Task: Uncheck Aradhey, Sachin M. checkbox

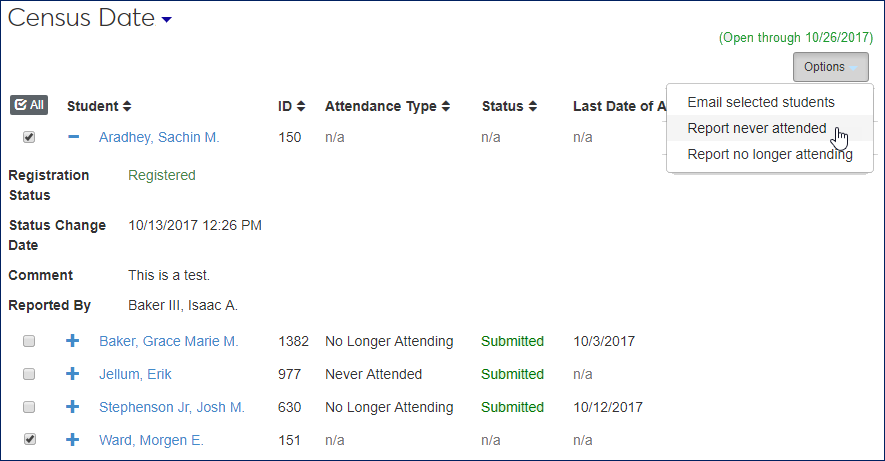Action: coord(29,137)
